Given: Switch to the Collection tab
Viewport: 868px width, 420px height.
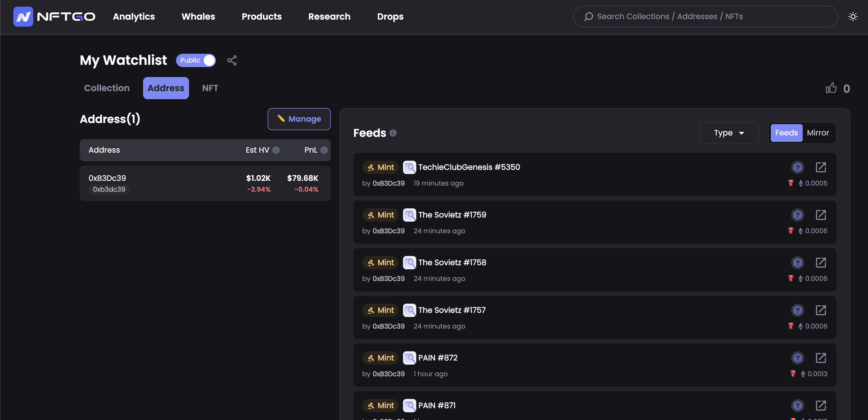Looking at the screenshot, I should click(107, 88).
